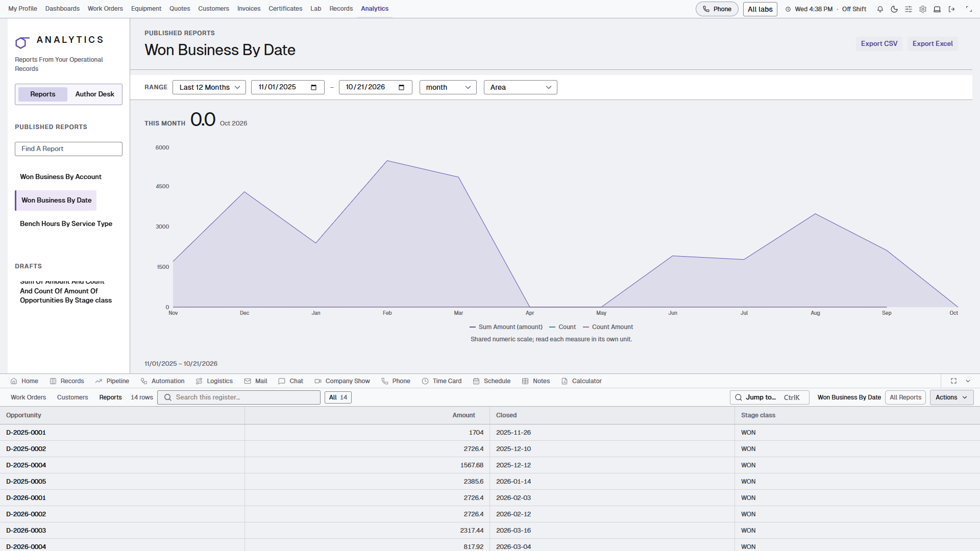Open Bench Hours By Service Type report

click(66, 224)
